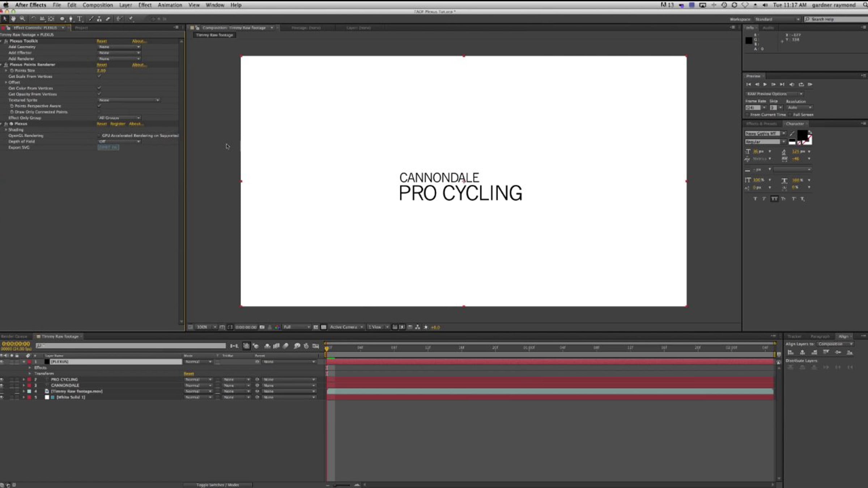Open the Layer menu
The height and width of the screenshot is (488, 868).
pos(125,5)
